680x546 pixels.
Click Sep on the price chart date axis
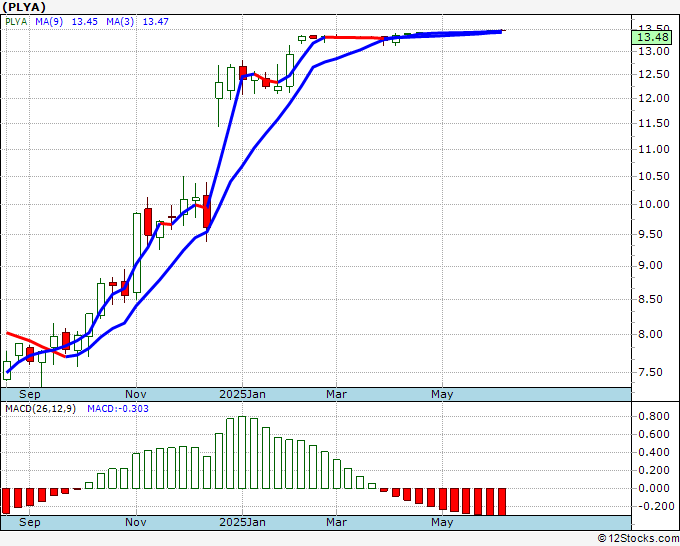tap(29, 394)
